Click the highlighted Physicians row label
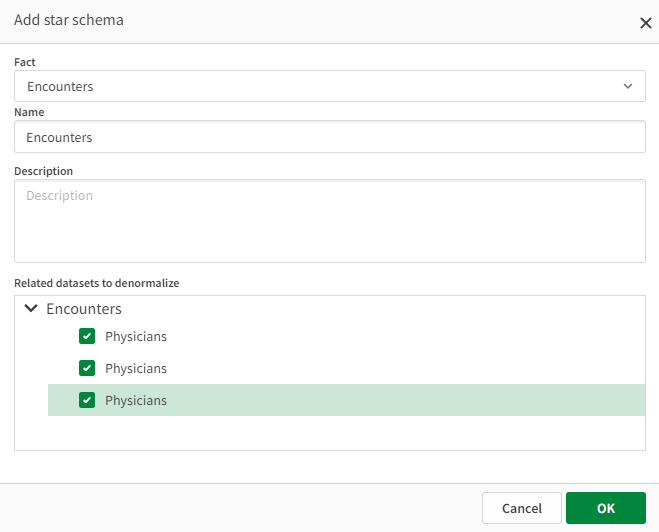The height and width of the screenshot is (532, 659). (x=136, y=400)
